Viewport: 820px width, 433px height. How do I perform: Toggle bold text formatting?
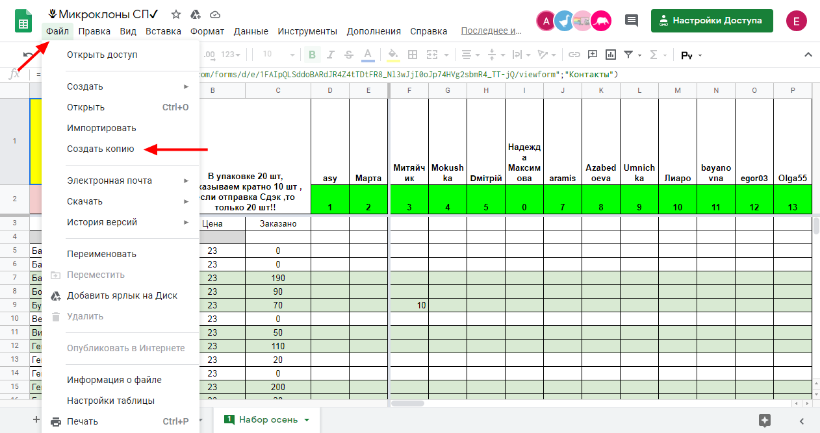point(313,55)
